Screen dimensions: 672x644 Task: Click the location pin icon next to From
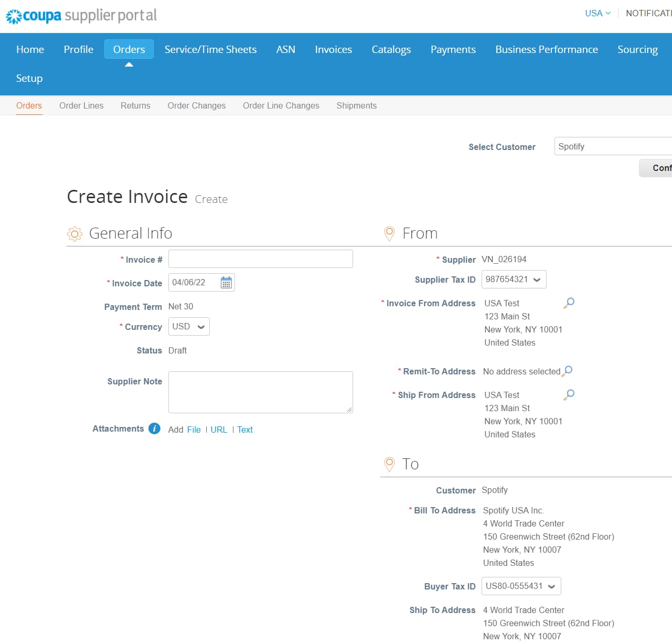(x=389, y=233)
